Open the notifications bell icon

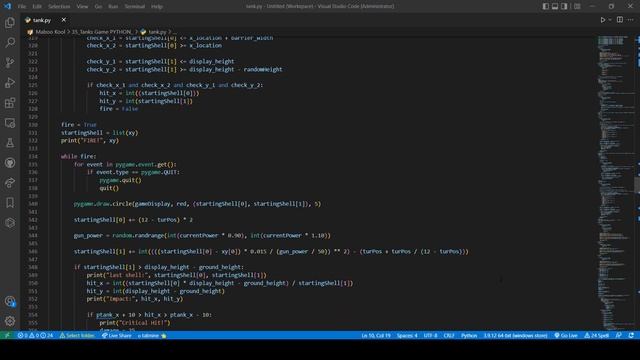631,336
